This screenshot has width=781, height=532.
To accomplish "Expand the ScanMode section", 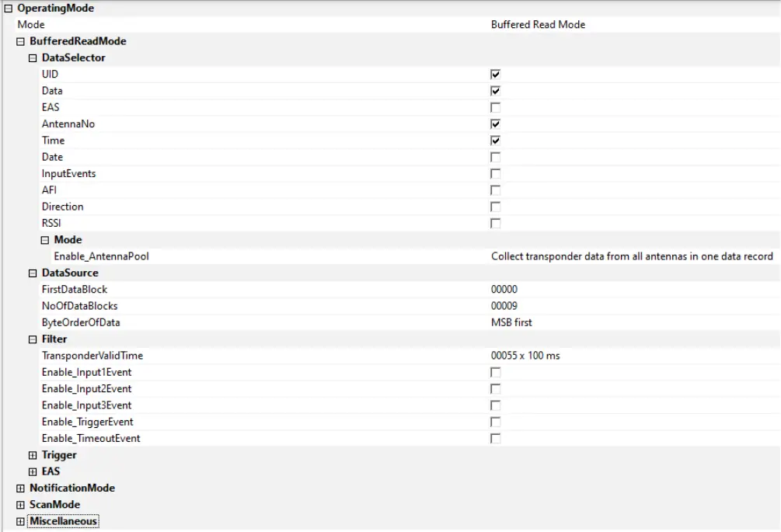I will [21, 505].
